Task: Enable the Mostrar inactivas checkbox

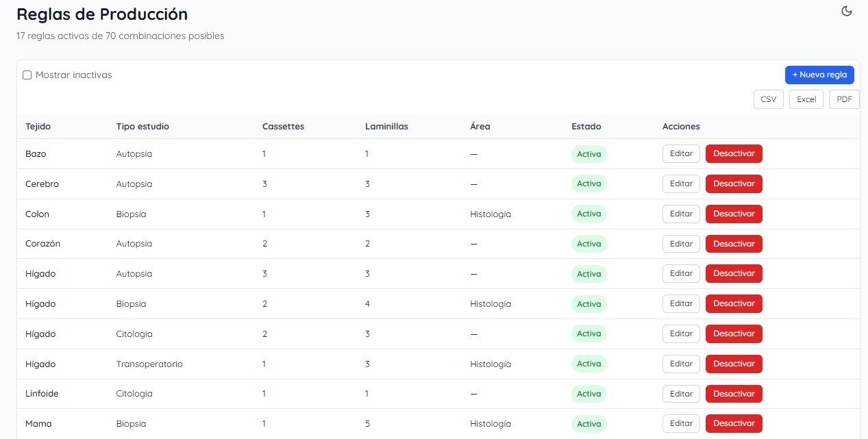Action: coord(27,75)
